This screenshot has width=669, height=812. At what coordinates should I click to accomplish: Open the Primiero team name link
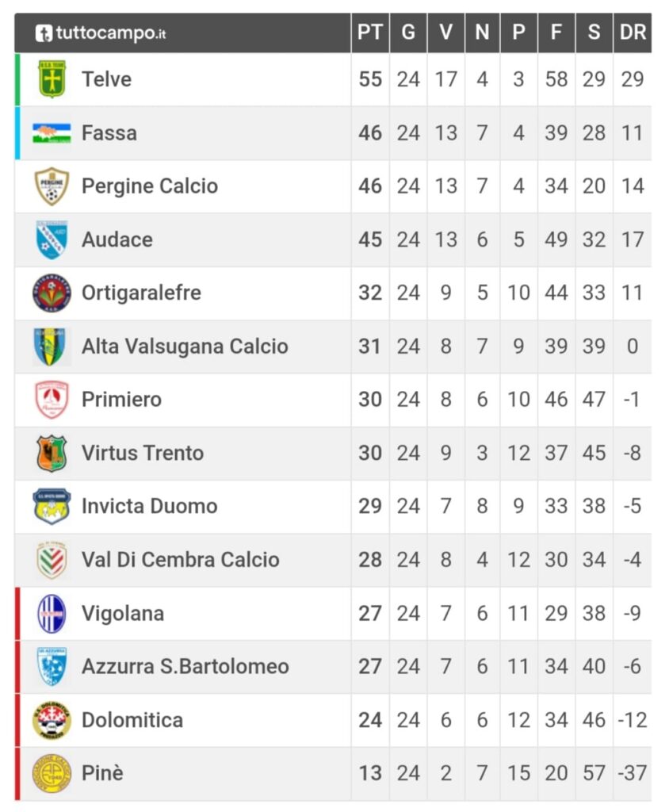122,400
